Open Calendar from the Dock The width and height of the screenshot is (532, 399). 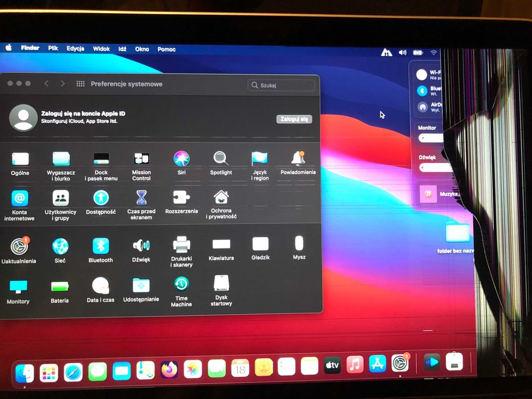point(240,368)
